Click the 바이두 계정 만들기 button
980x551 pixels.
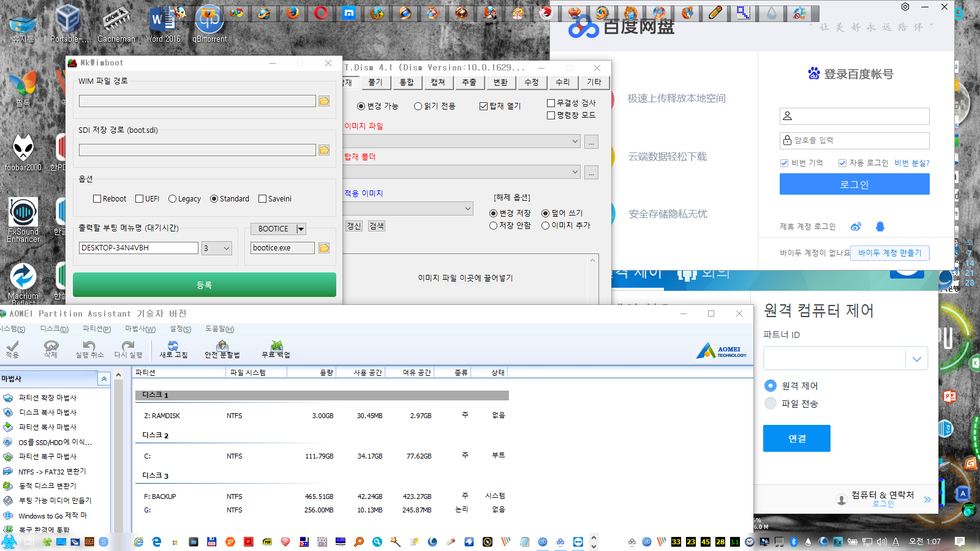click(x=890, y=253)
